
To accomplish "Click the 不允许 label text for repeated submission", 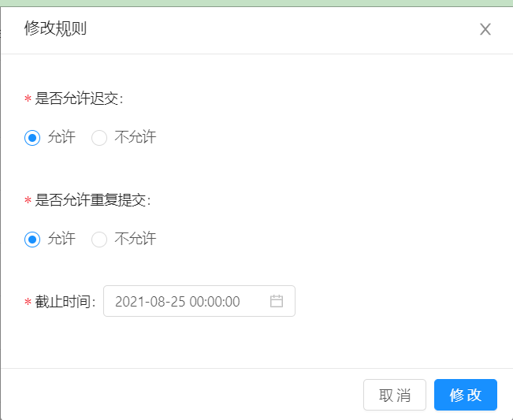I will 135,239.
